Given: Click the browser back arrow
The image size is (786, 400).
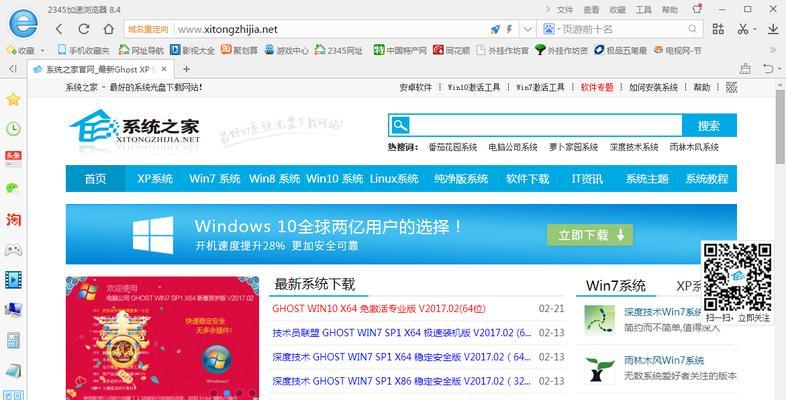Looking at the screenshot, I should pos(59,29).
